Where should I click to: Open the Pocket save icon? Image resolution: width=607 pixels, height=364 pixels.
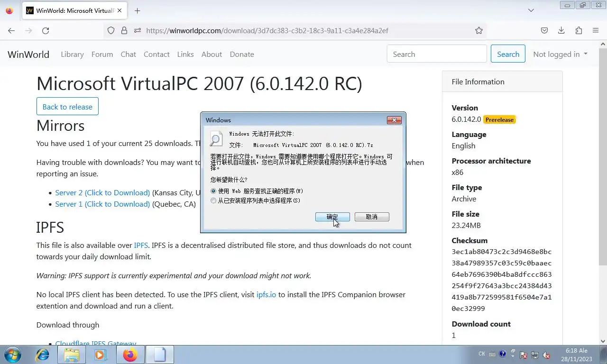coord(544,30)
